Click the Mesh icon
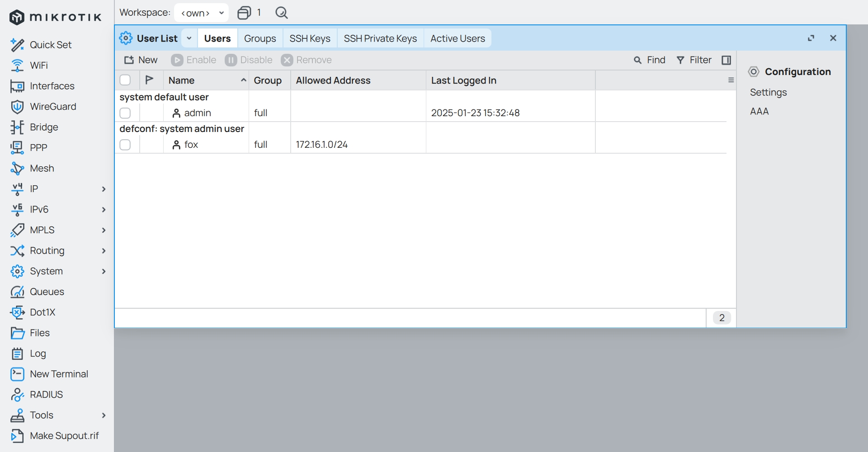Viewport: 868px width, 452px height. pos(17,168)
